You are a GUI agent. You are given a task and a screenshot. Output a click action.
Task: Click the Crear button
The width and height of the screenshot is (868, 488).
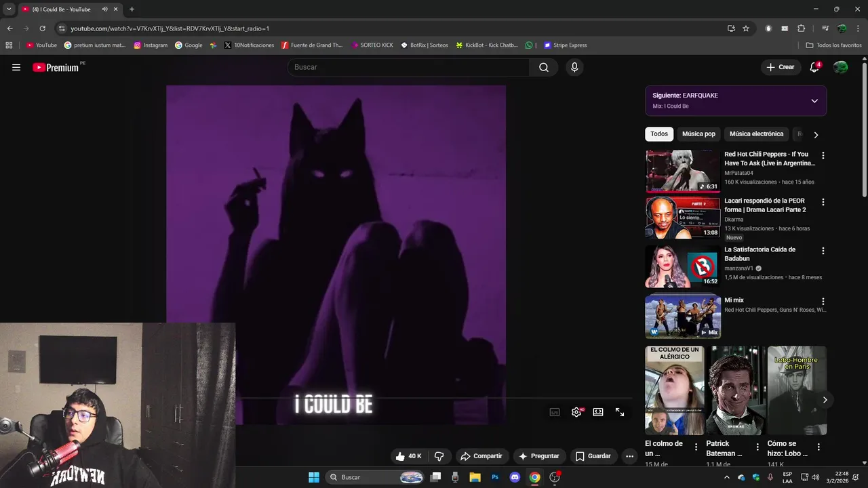coord(781,67)
